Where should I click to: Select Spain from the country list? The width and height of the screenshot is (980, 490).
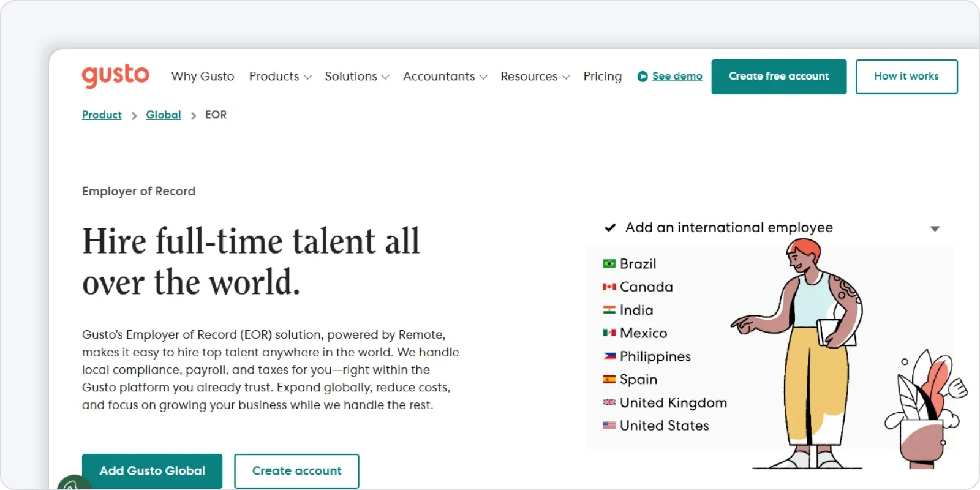pyautogui.click(x=638, y=379)
